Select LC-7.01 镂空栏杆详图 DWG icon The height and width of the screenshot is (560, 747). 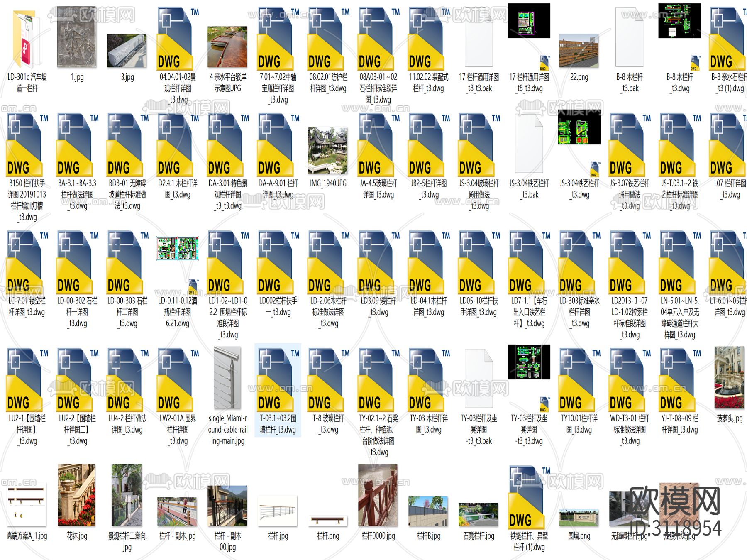[24, 262]
